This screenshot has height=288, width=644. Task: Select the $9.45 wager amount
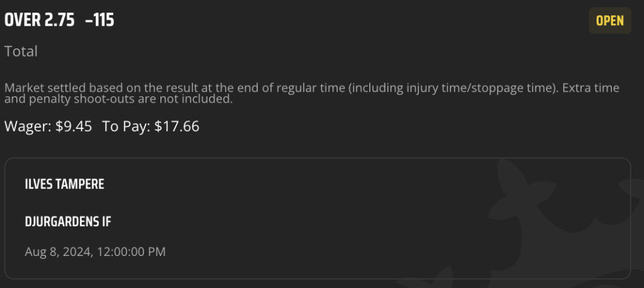tap(74, 126)
